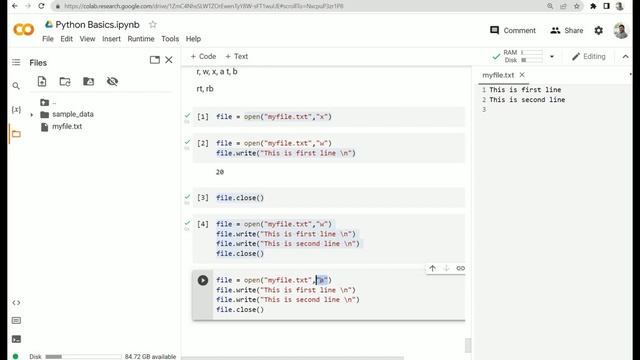Click the 'rt, rb' text cell
Image resolution: width=640 pixels, height=360 pixels.
click(205, 89)
